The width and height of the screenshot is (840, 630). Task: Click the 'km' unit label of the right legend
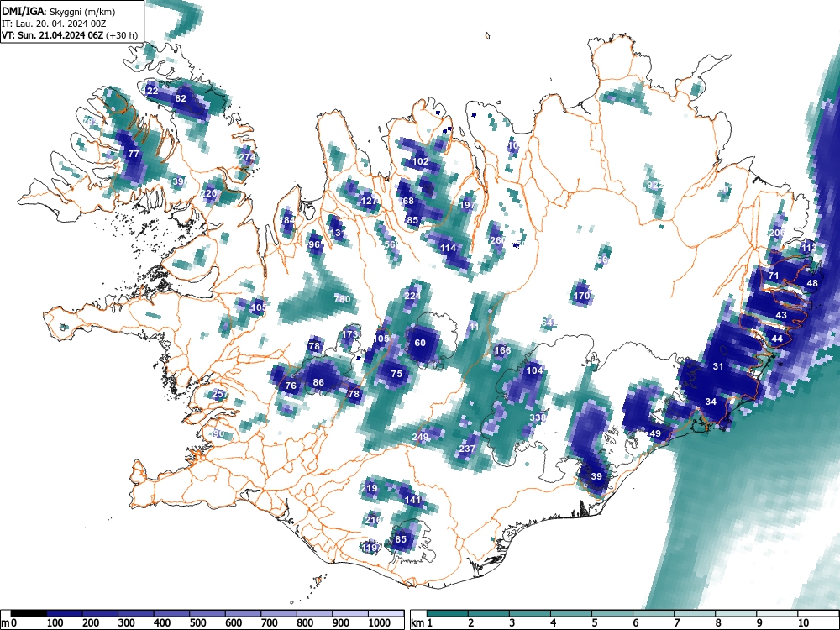[417, 623]
